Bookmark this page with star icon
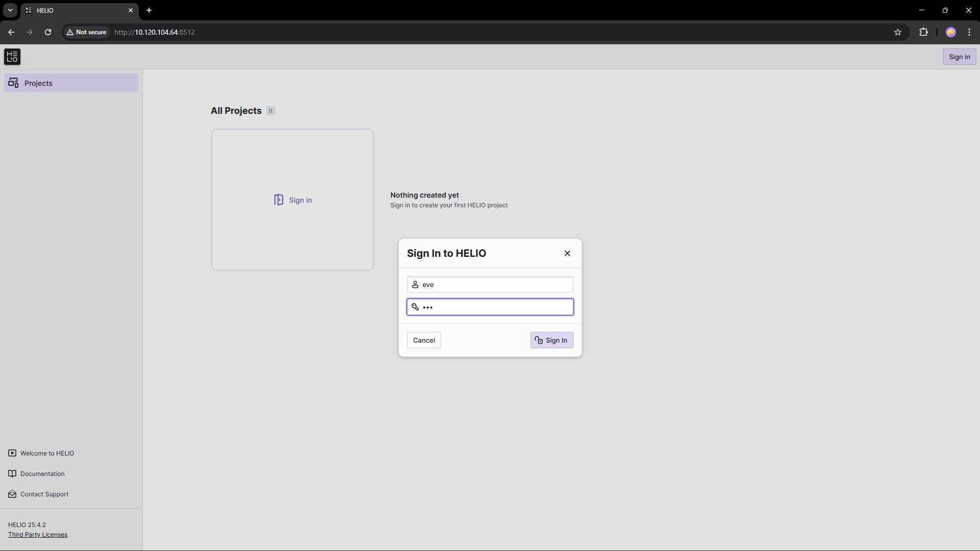The image size is (980, 551). click(898, 32)
